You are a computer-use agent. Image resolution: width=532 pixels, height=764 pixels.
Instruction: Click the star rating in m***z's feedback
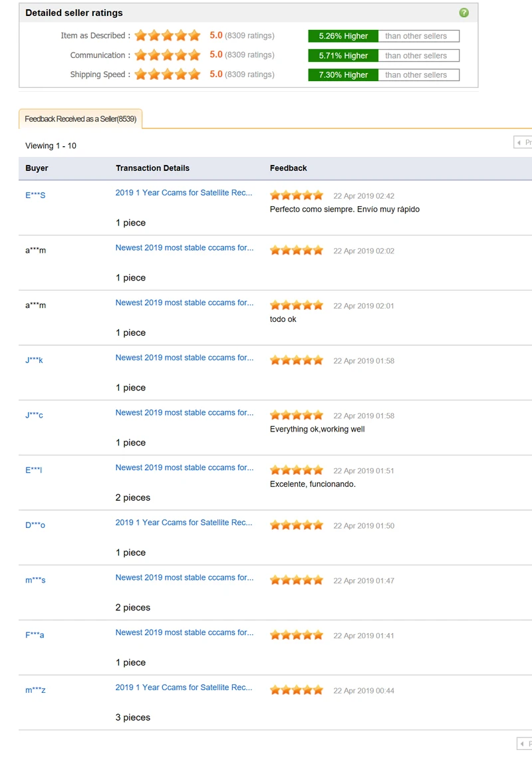(x=297, y=690)
